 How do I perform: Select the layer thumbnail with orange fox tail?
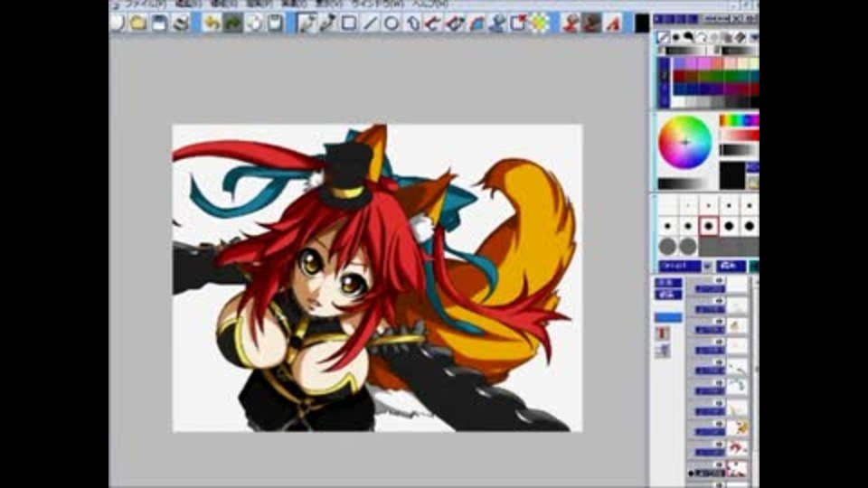(737, 427)
